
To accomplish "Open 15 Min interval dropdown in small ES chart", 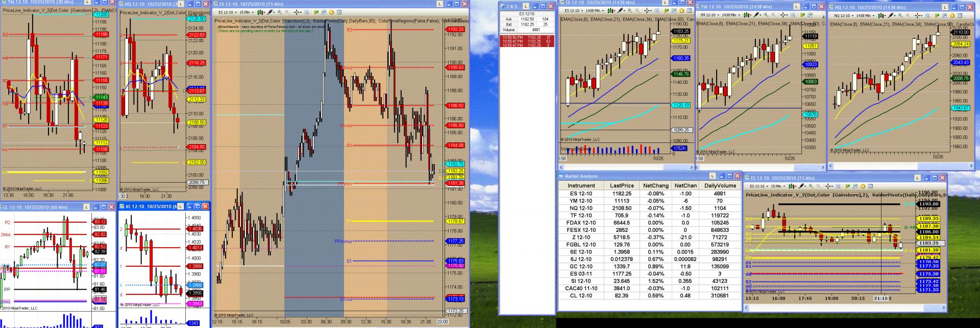I will point(778,186).
